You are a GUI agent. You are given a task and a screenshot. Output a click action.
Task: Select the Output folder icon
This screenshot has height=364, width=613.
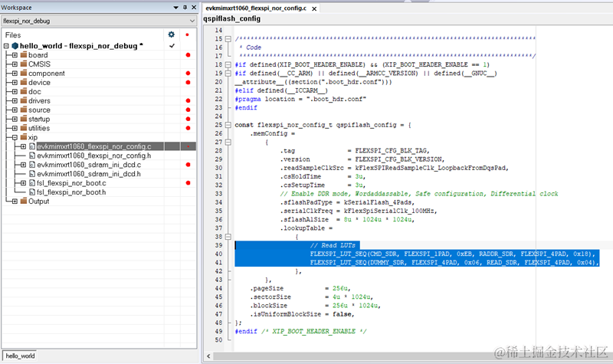click(24, 201)
